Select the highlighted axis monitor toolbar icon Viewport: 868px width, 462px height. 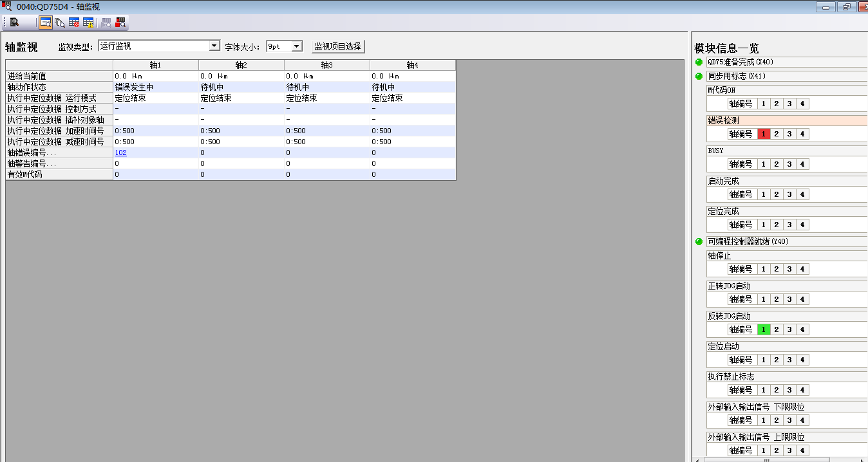tap(46, 23)
